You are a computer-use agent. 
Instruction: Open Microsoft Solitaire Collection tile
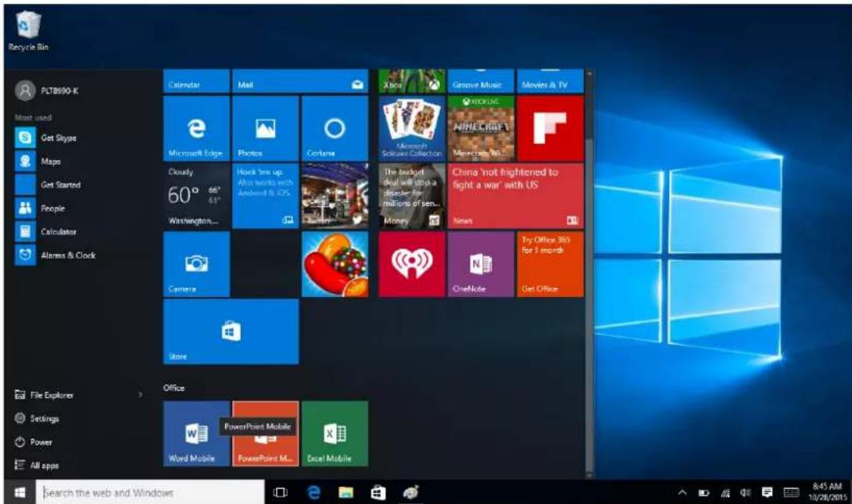[412, 128]
